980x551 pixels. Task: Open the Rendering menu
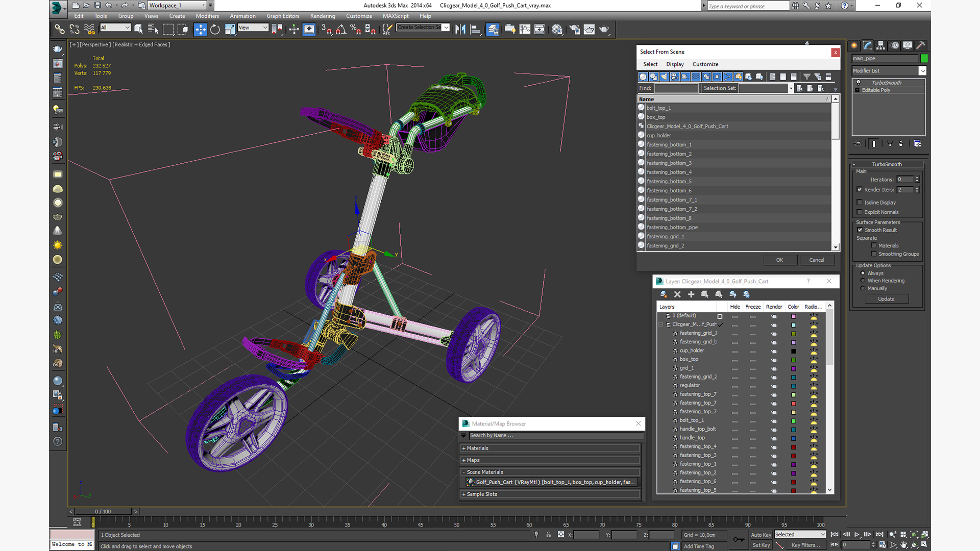(322, 16)
